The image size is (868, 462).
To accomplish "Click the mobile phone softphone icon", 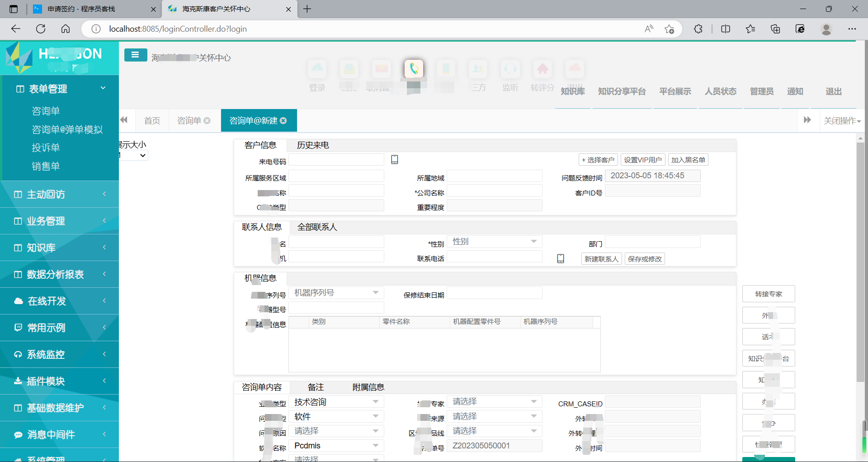I will point(446,69).
